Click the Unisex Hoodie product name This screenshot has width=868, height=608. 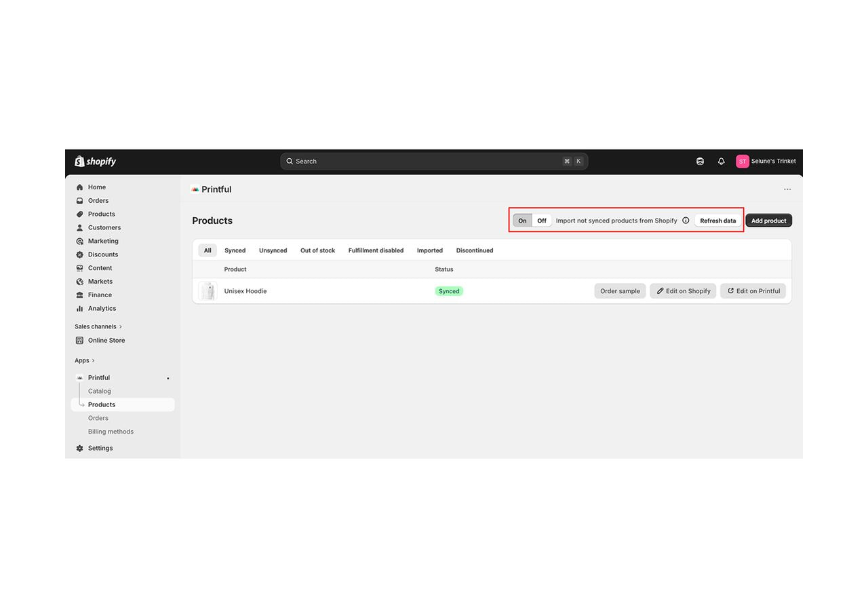click(245, 291)
